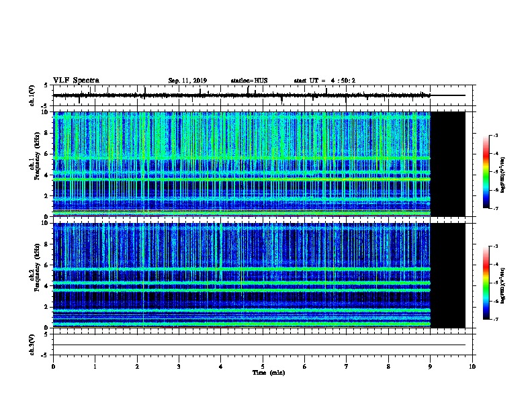Click the black no-data block in ch.2 spectrogram
Viewport: 532px width, 411px height.
(448, 275)
